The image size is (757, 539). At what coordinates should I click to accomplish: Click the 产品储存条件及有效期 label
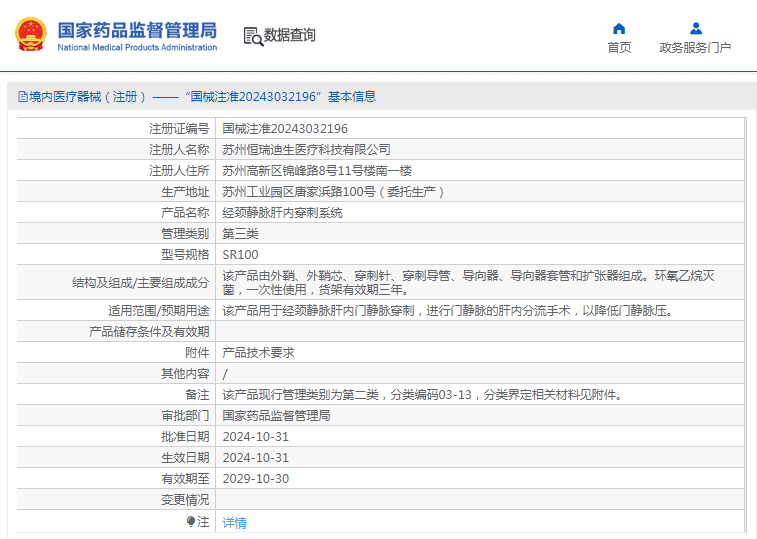(x=149, y=332)
